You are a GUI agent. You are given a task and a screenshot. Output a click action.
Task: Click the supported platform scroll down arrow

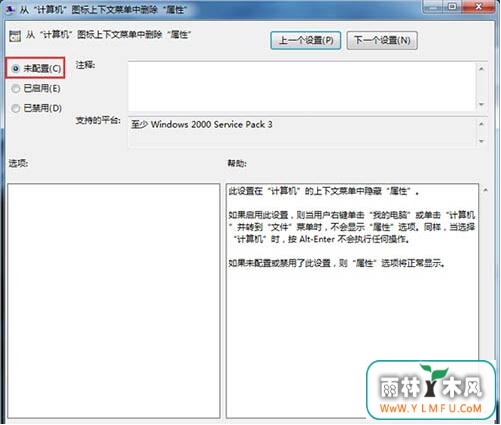pyautogui.click(x=481, y=141)
